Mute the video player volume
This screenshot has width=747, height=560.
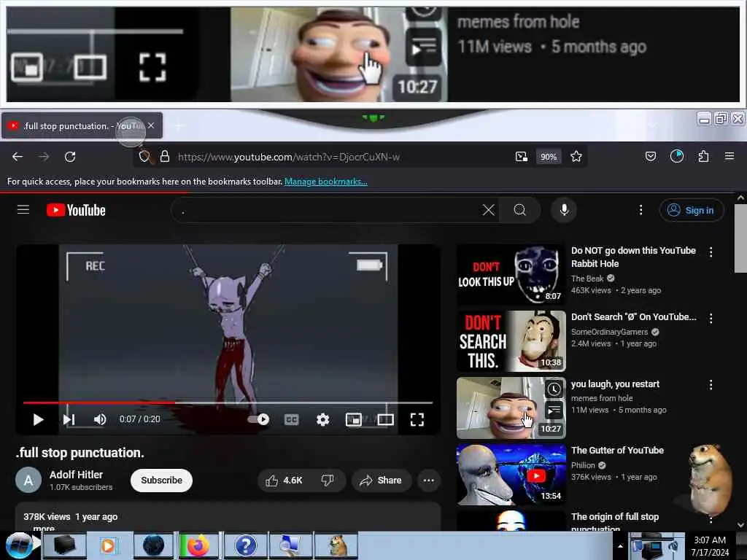click(x=99, y=419)
